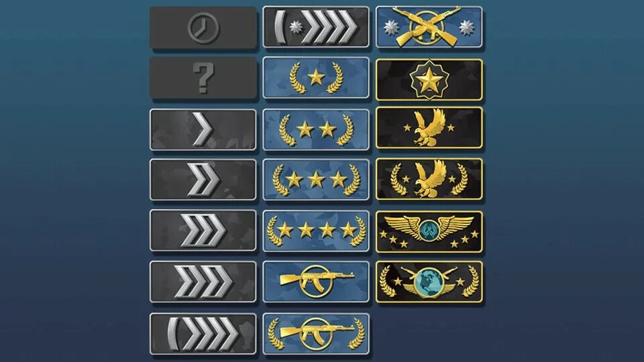The image size is (644, 362).
Task: Select the question mark unranked badge
Action: [203, 78]
